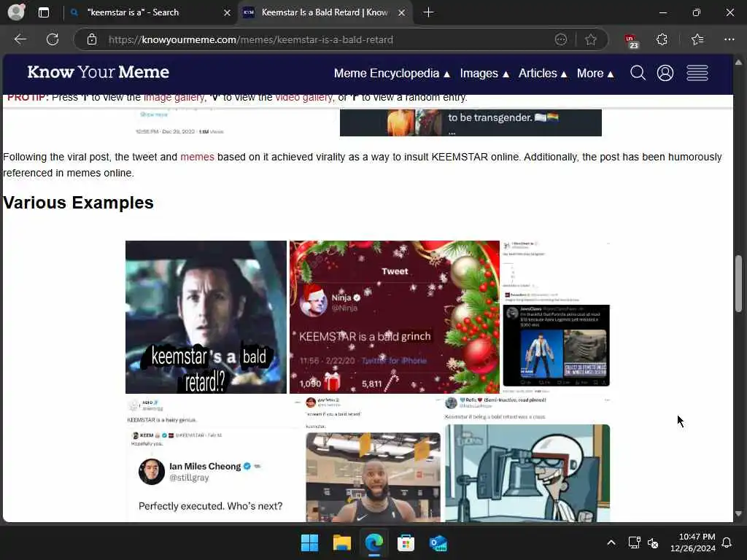Click the Microsoft Edge taskbar icon
Screen dimensions: 747x560
[x=374, y=542]
